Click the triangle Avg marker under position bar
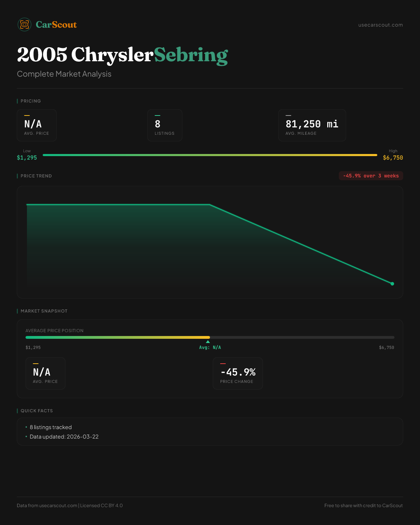 coord(208,342)
